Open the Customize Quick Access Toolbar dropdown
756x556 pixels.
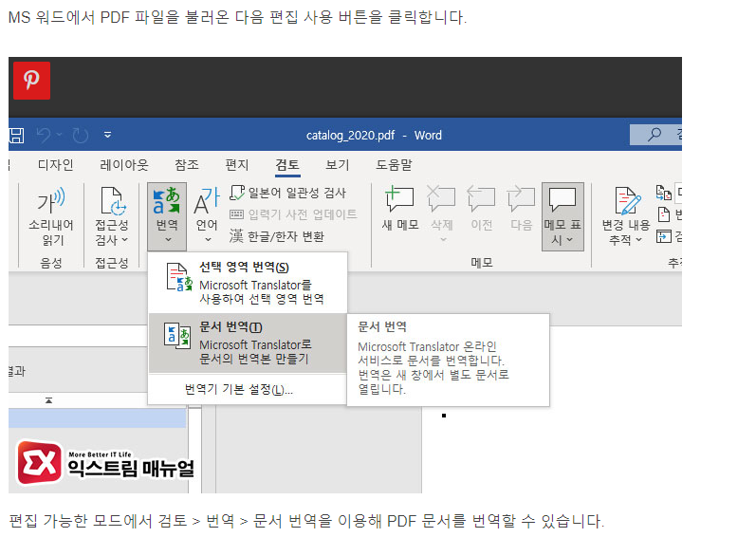[x=107, y=135]
